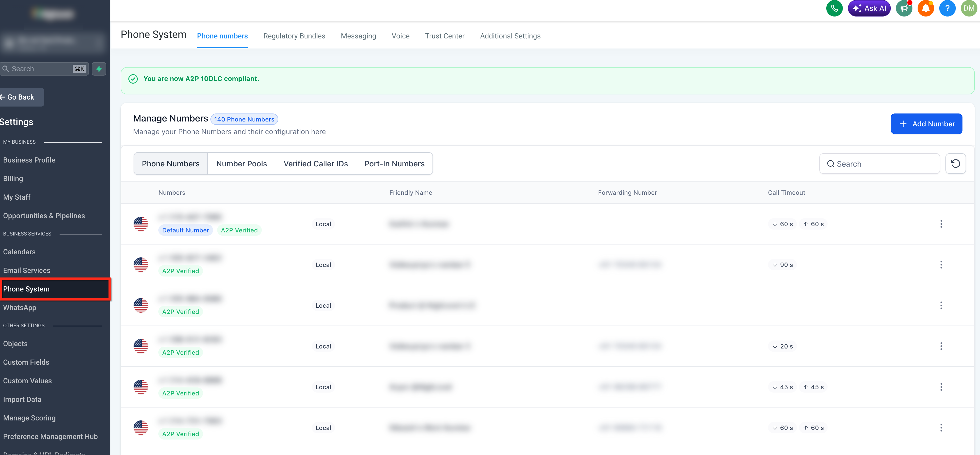Viewport: 980px width, 455px height.
Task: Click the Ask AI button
Action: point(869,8)
